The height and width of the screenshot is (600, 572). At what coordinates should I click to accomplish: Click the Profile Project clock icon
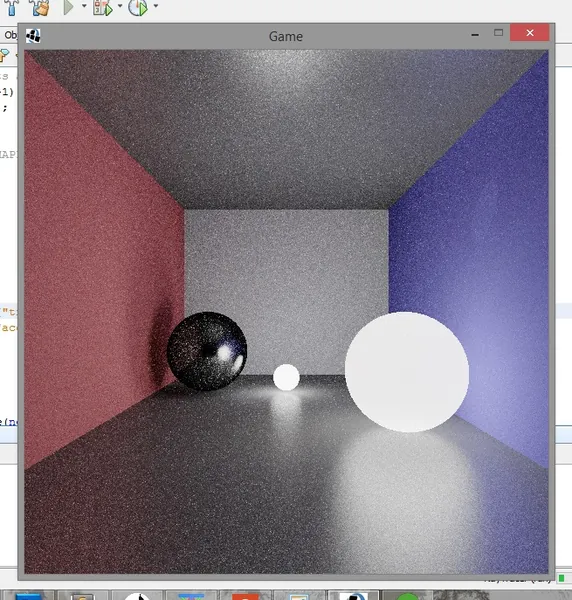(138, 7)
